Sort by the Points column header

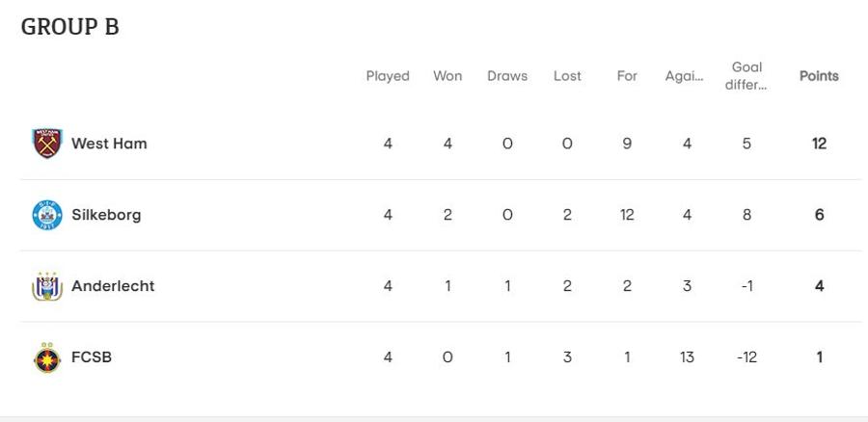pyautogui.click(x=819, y=76)
